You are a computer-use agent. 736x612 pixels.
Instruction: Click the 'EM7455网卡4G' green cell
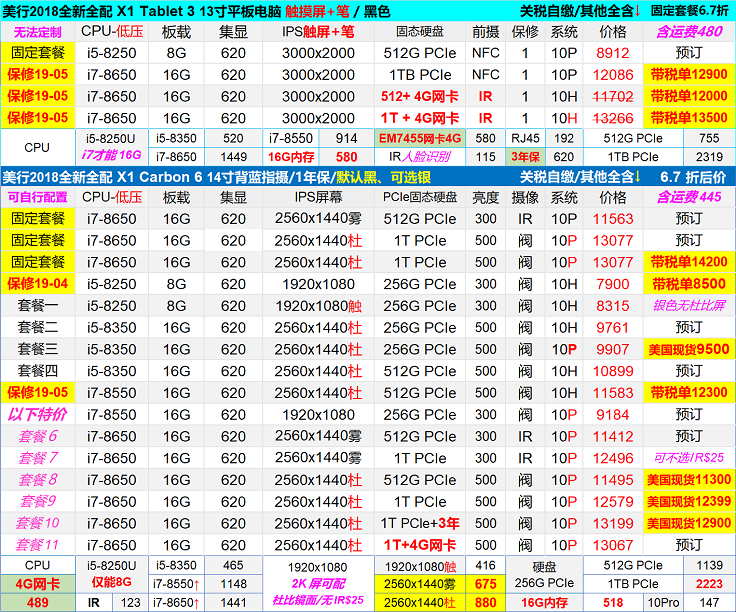(420, 138)
